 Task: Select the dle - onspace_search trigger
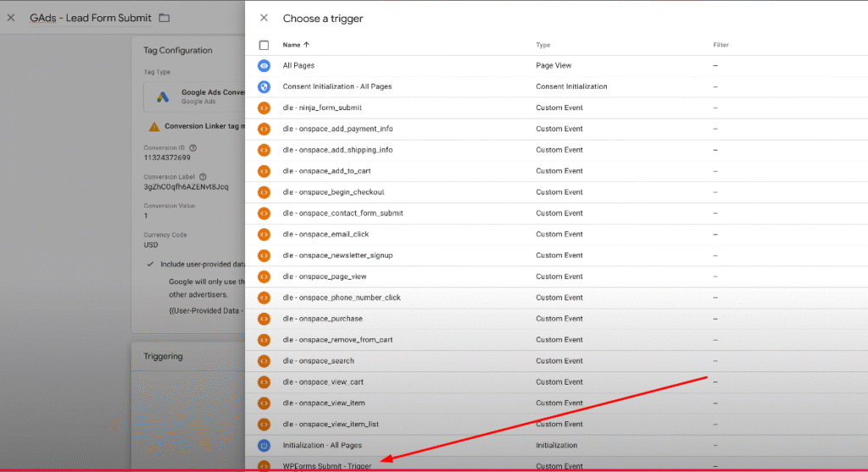[319, 361]
